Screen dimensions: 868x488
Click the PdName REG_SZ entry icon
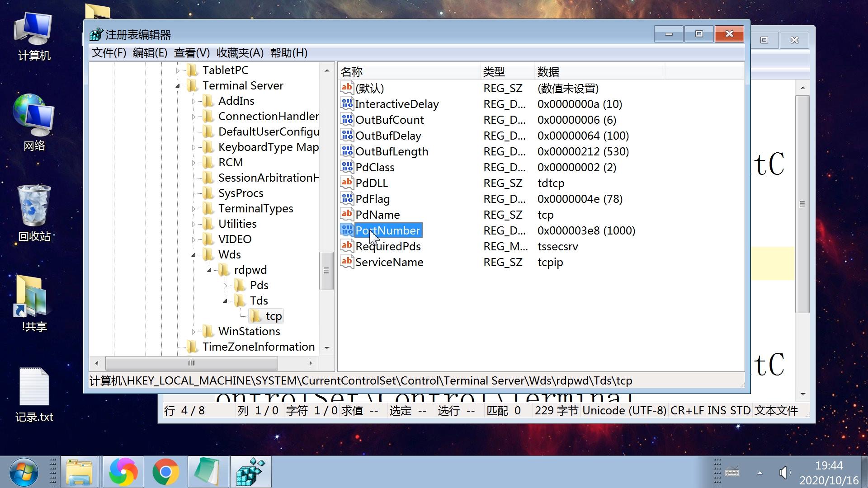(346, 215)
